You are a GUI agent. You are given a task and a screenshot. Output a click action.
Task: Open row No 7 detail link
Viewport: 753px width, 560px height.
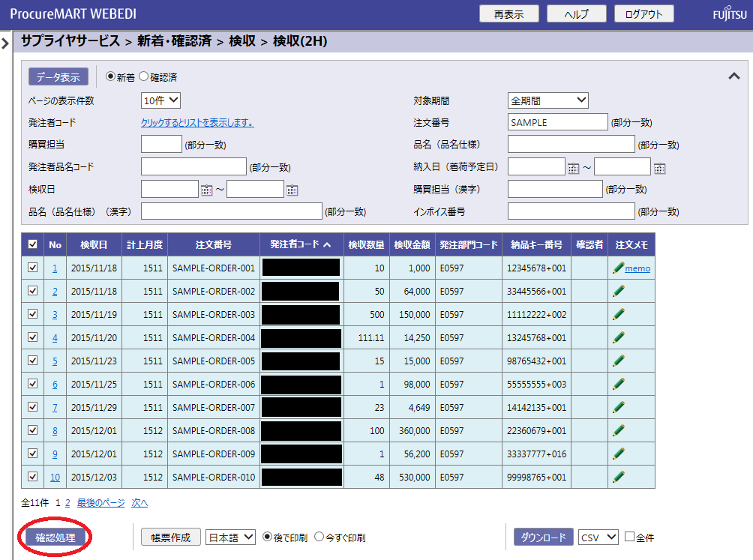(x=55, y=407)
